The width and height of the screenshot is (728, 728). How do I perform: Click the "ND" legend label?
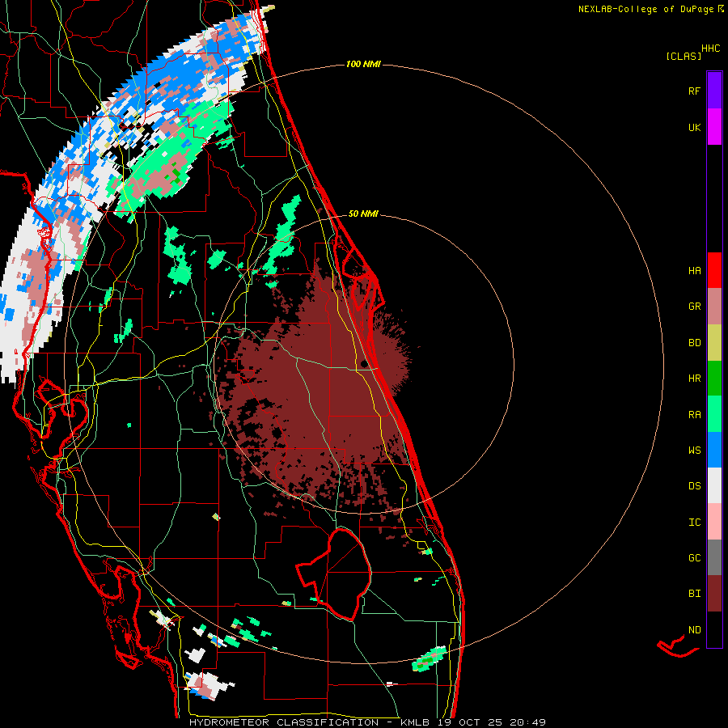click(694, 629)
